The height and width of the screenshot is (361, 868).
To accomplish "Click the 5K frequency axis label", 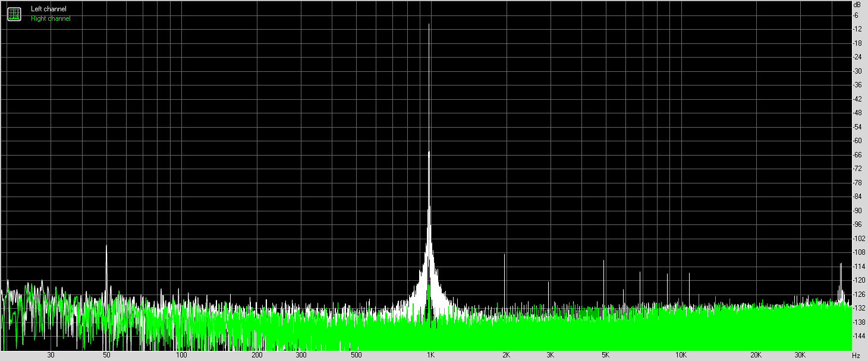I will [605, 355].
